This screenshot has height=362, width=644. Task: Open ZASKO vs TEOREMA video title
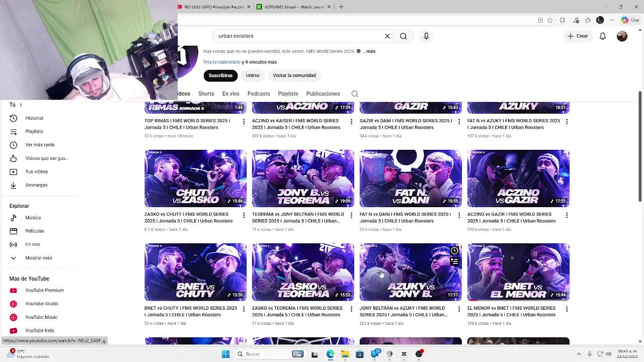click(x=297, y=312)
